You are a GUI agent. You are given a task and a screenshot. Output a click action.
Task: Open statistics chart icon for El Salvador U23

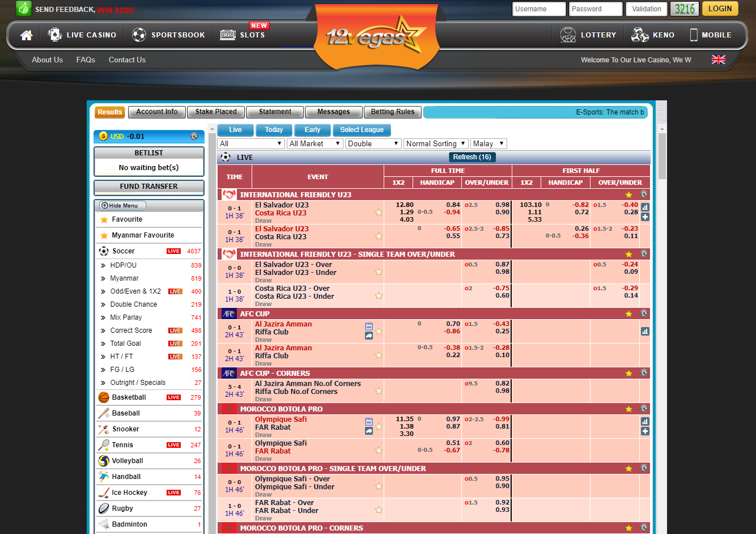(x=645, y=207)
